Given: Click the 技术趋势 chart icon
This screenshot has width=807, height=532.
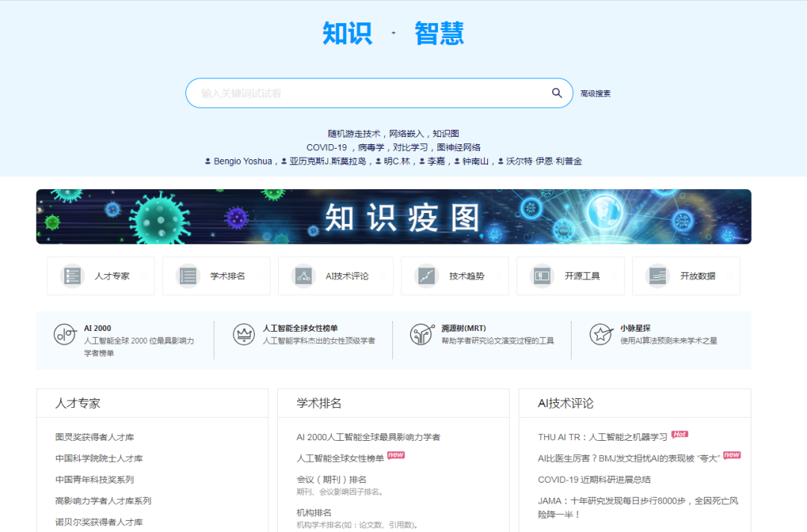Looking at the screenshot, I should (x=426, y=276).
